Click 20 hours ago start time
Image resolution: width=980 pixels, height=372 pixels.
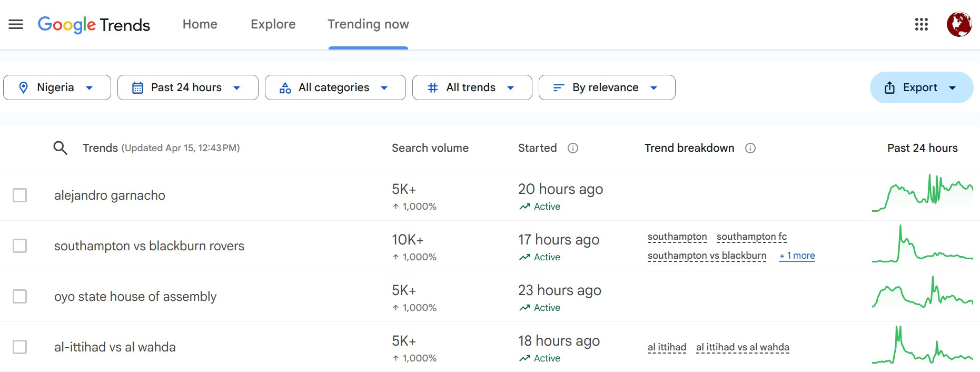click(560, 189)
